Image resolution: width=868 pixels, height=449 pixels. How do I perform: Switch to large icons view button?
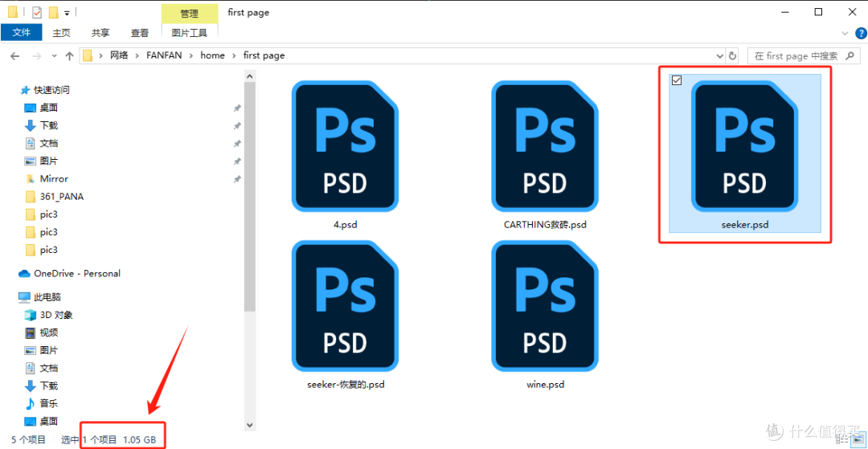click(860, 439)
